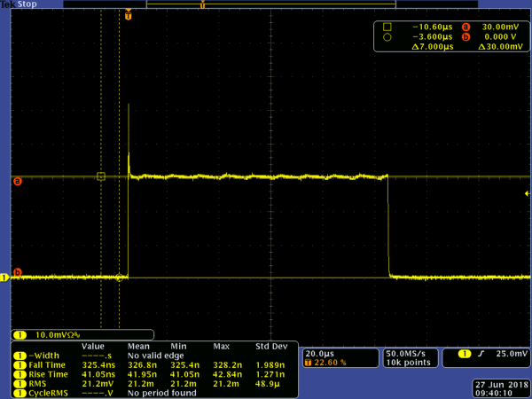Click the channel 1 badge for Fall Time
This screenshot has width=532, height=399.
pos(20,365)
